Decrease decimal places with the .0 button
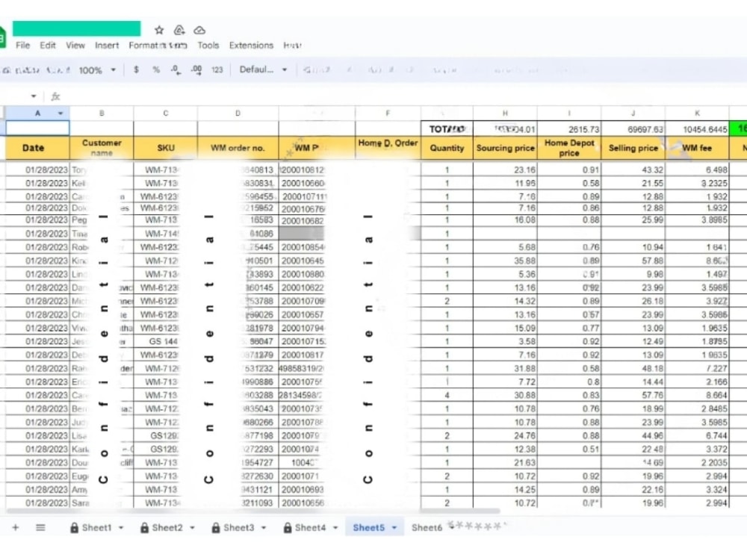Screen dimensions: 747x560 [176, 70]
